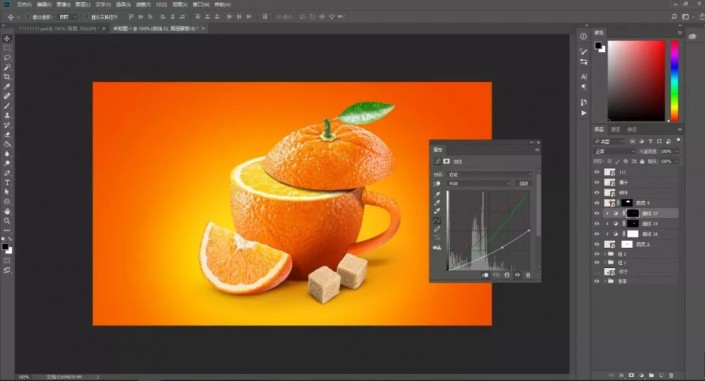
Task: Activate the on-image adjustment hand tool
Action: (437, 184)
